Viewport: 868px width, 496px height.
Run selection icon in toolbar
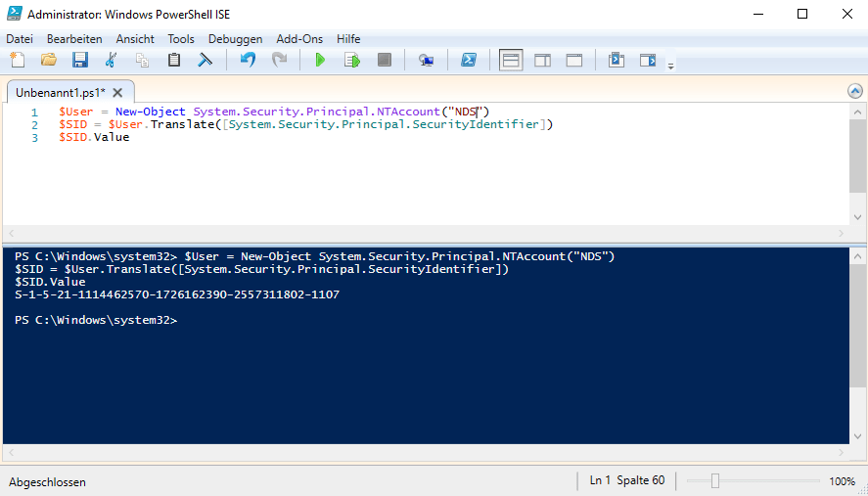(x=352, y=61)
